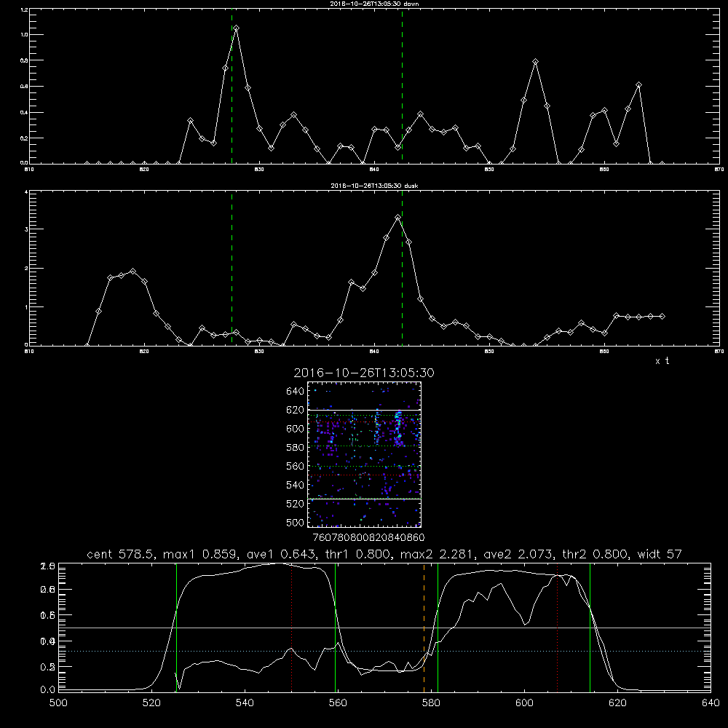
Task: Select right green dashed line in dawn plot
Action: click(402, 86)
